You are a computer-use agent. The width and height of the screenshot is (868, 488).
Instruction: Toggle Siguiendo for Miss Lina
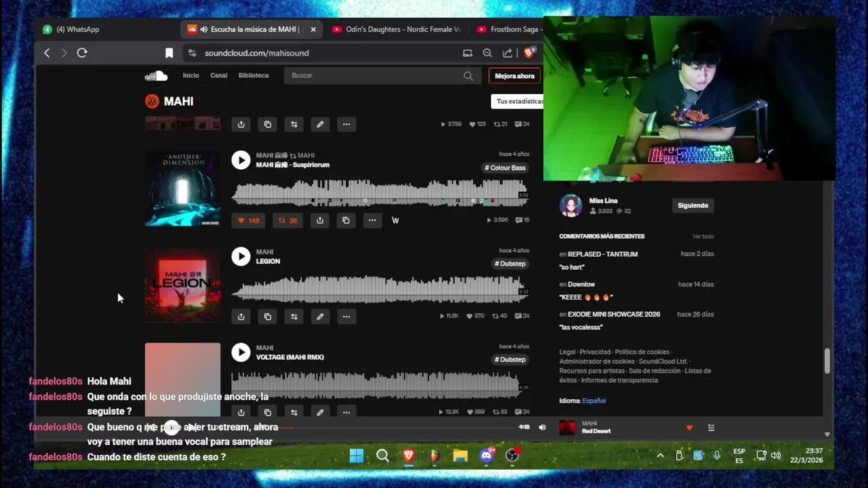click(693, 205)
